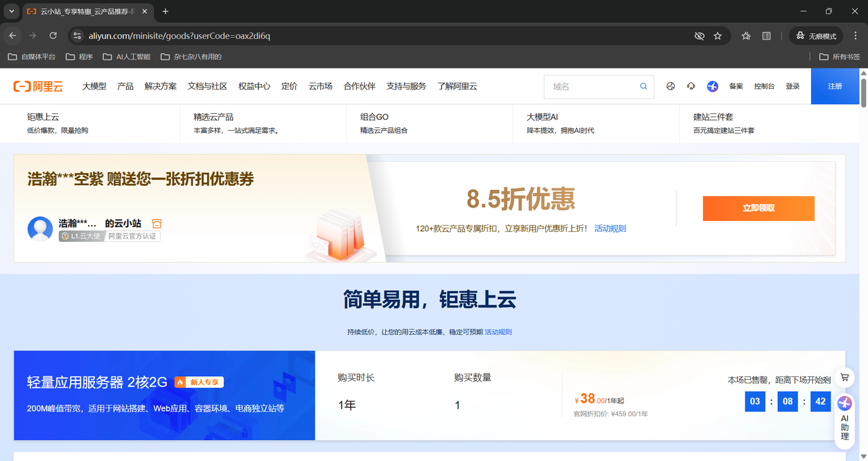868x461 pixels.
Task: Select the 建站三件套 section tab
Action: point(763,123)
